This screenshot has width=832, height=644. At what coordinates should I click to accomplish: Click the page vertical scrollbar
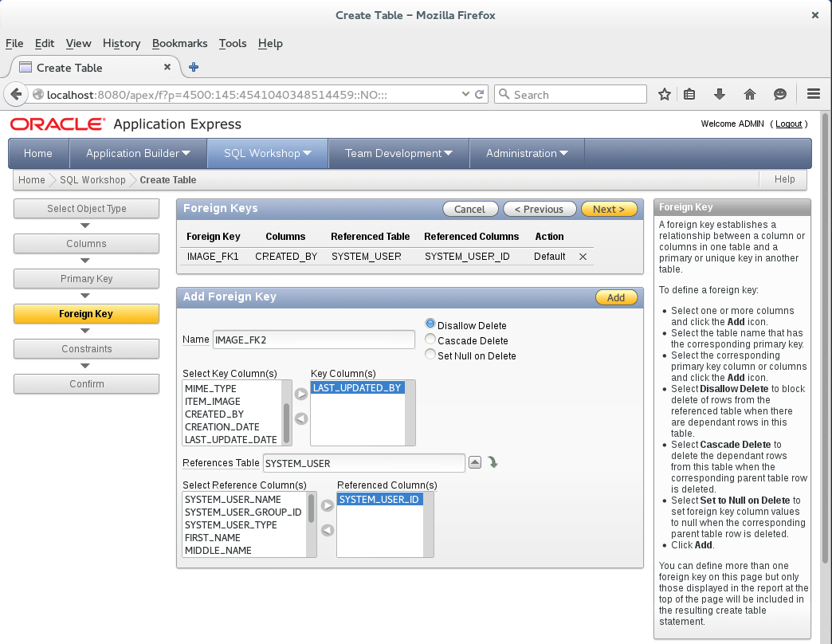tap(825, 340)
